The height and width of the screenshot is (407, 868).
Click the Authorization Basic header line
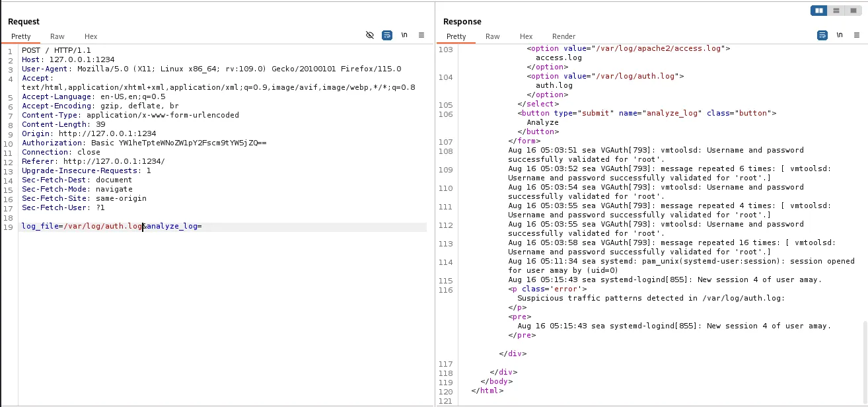[144, 143]
